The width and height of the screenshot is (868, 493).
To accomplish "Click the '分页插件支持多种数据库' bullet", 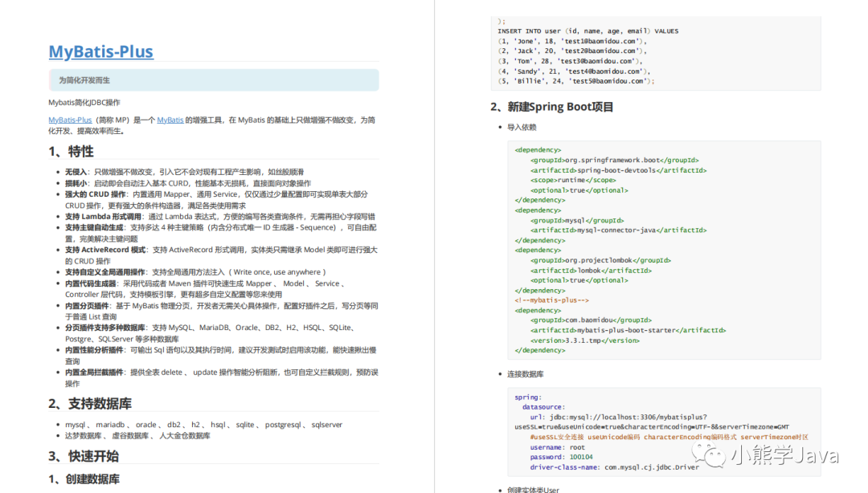I will pos(211,333).
